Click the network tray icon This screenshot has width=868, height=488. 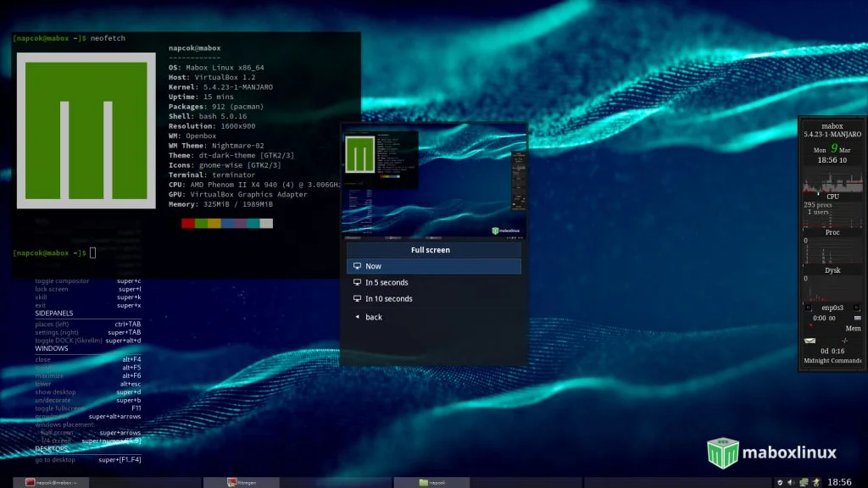[x=804, y=482]
